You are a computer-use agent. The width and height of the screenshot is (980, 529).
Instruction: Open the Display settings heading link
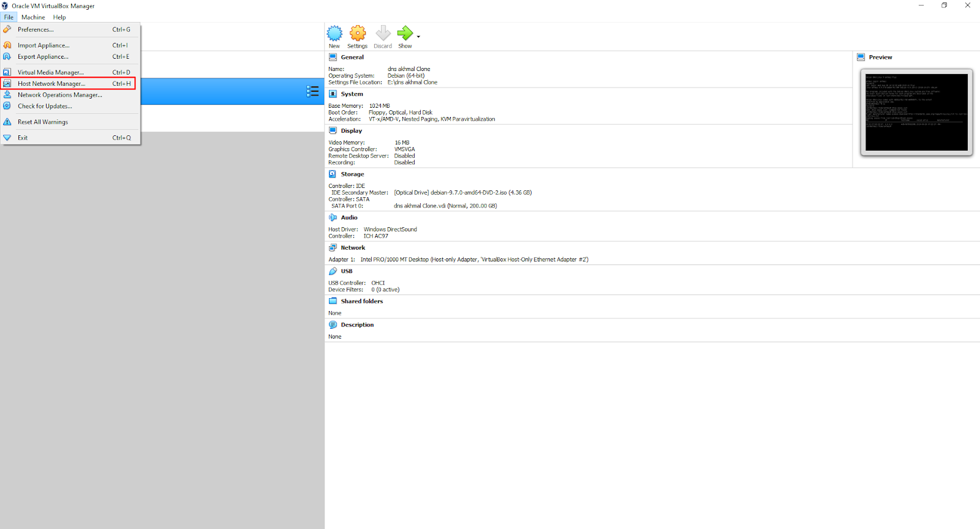pos(352,130)
